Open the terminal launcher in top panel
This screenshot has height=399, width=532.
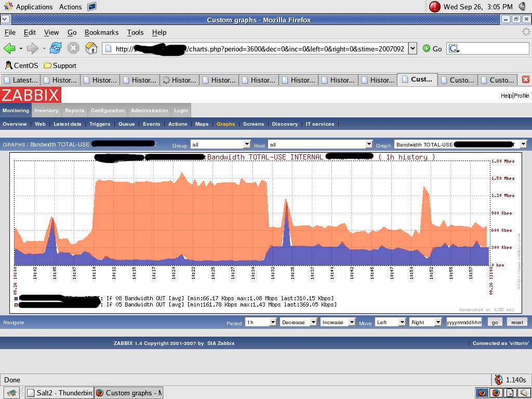(x=92, y=7)
